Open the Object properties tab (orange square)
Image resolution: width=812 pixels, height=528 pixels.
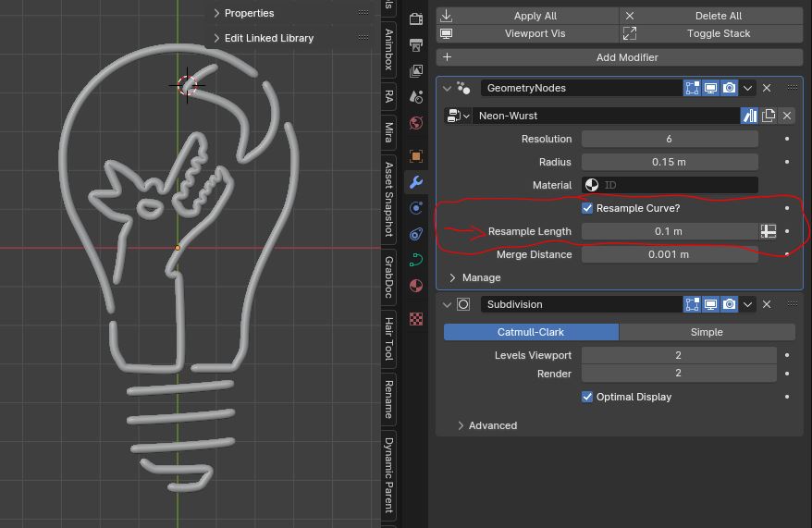coord(416,156)
